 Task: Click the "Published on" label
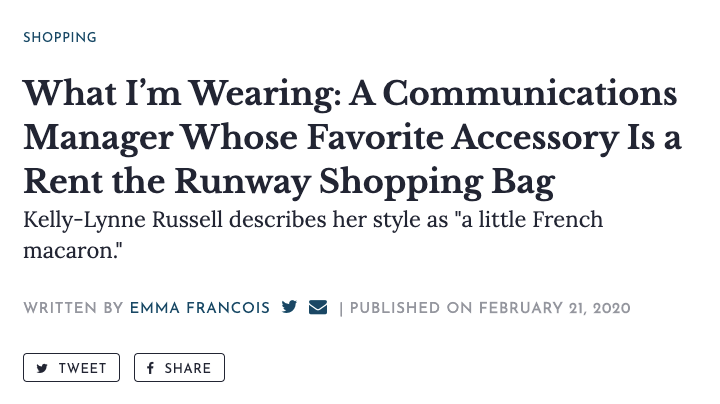[x=411, y=308]
